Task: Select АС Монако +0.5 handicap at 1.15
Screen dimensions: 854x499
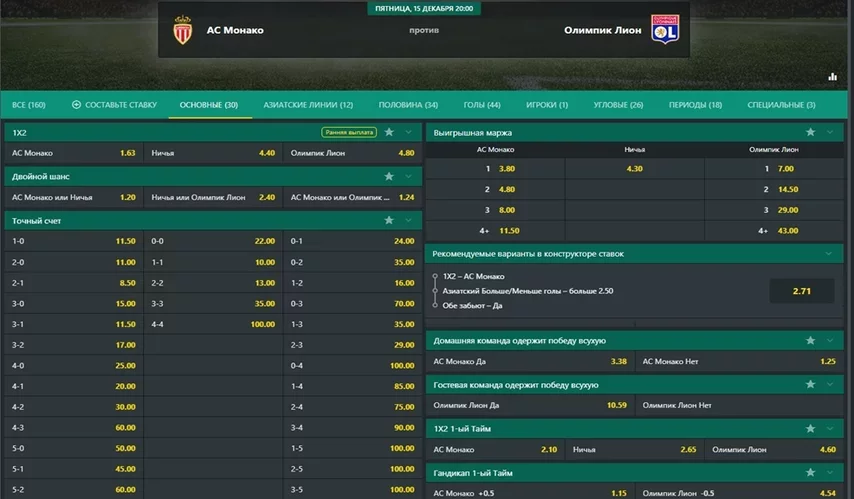Action: [x=530, y=493]
